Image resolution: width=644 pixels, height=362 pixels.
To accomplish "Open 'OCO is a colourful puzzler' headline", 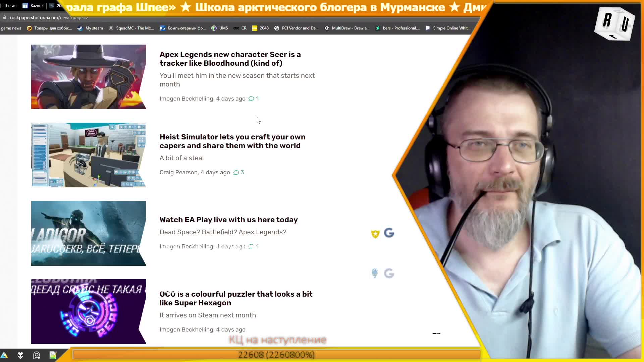I will 236,298.
